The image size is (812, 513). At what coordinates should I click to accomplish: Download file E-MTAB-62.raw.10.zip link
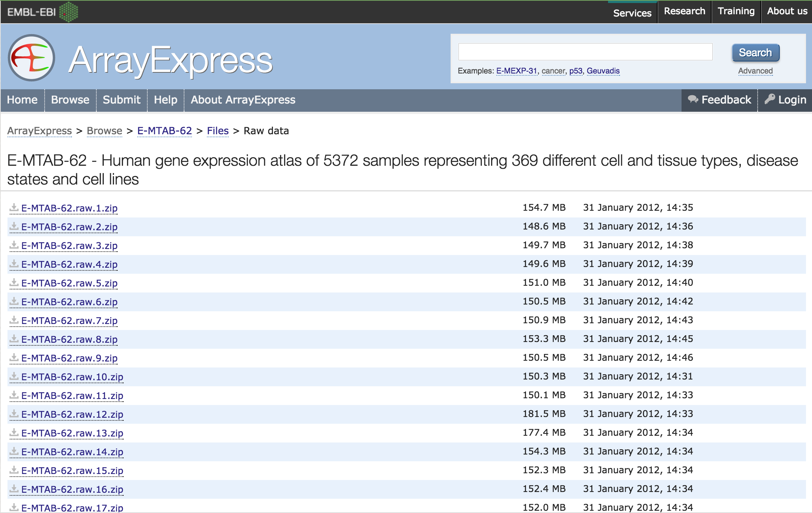point(72,377)
